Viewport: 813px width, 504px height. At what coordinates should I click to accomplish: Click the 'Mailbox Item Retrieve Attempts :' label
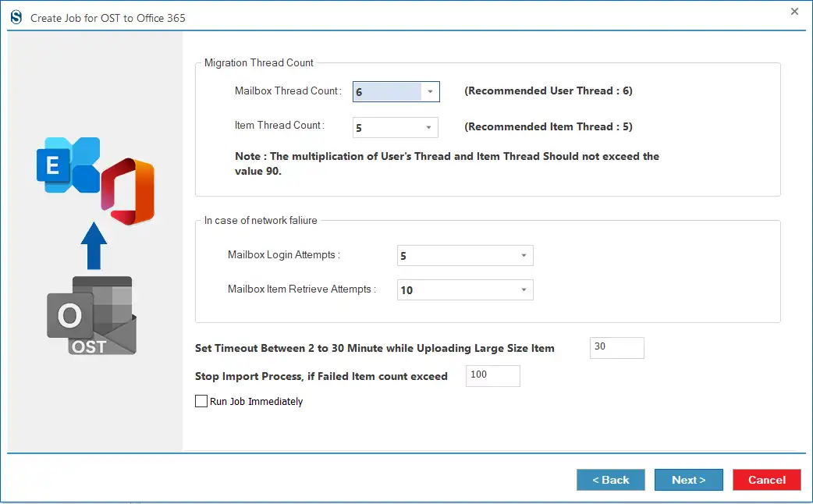click(x=302, y=289)
